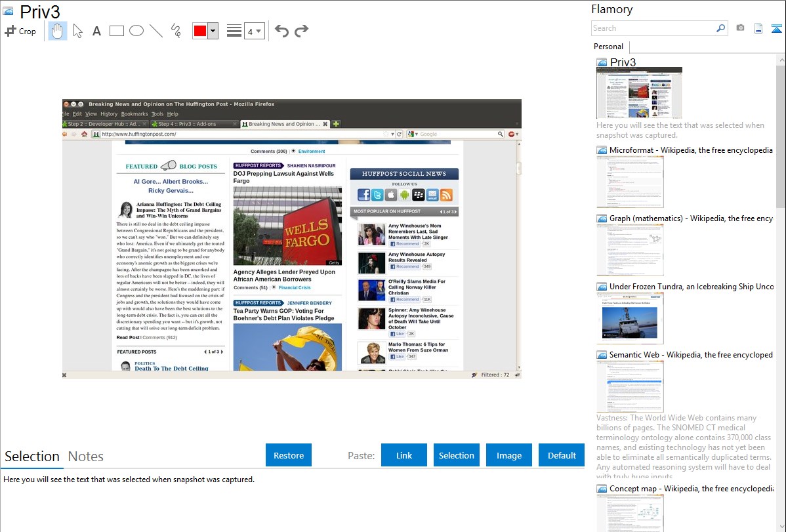Select the 'Semantic Web - Wikipedia' title
Viewport: 786px width, 532px height.
[x=691, y=354]
